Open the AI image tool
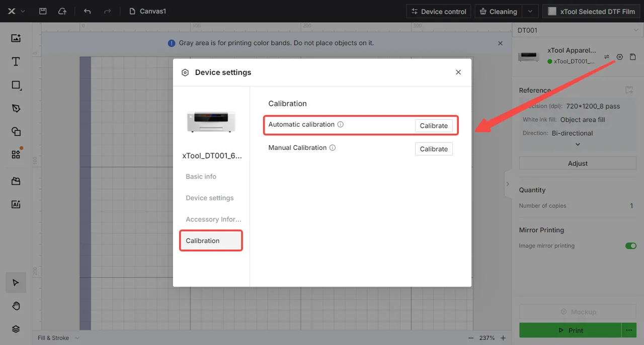Image resolution: width=644 pixels, height=345 pixels. pyautogui.click(x=16, y=204)
